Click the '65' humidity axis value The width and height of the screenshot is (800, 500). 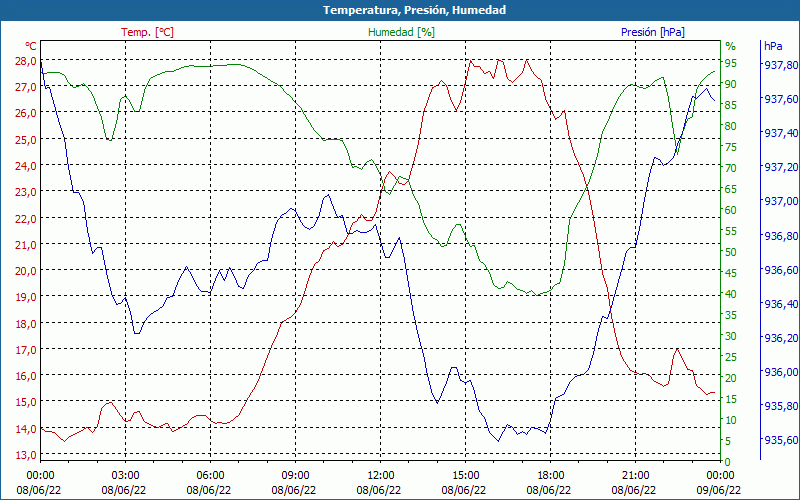pyautogui.click(x=731, y=189)
